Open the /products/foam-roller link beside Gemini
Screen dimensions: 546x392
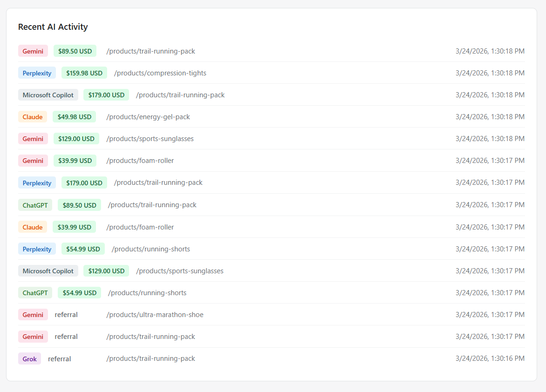[x=140, y=160]
